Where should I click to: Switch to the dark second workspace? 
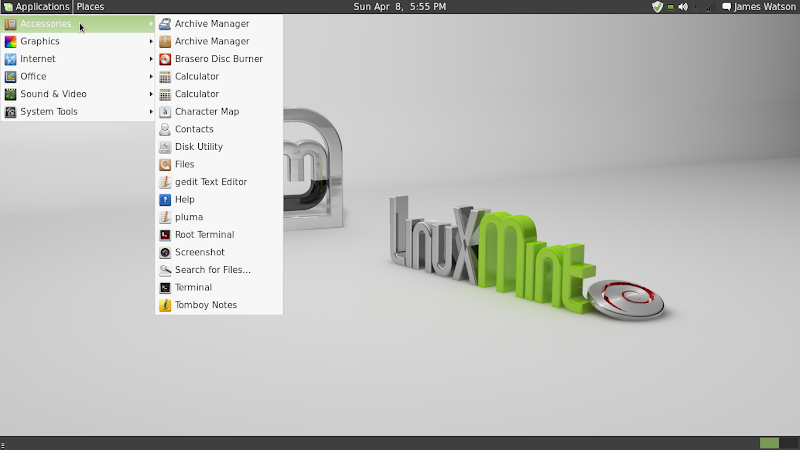coord(788,443)
